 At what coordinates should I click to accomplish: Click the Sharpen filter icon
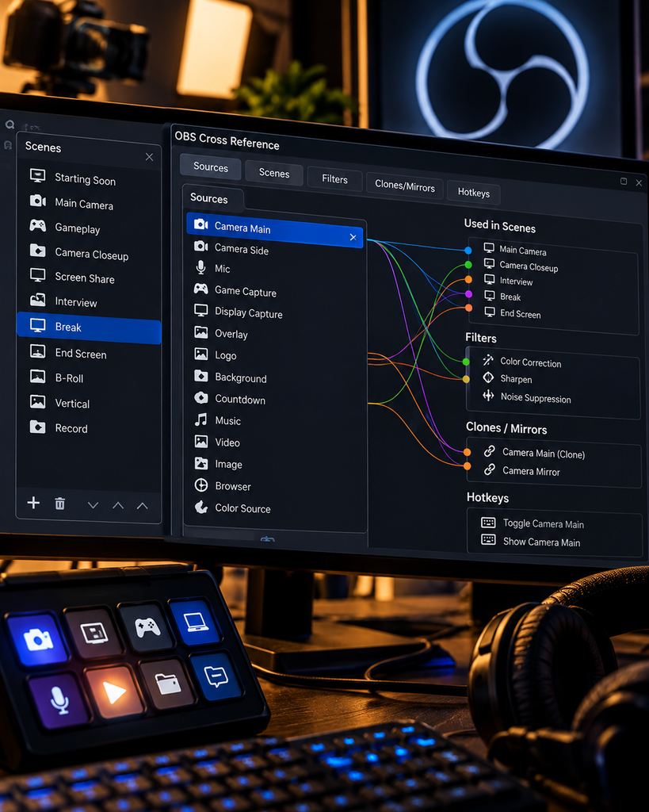[488, 377]
